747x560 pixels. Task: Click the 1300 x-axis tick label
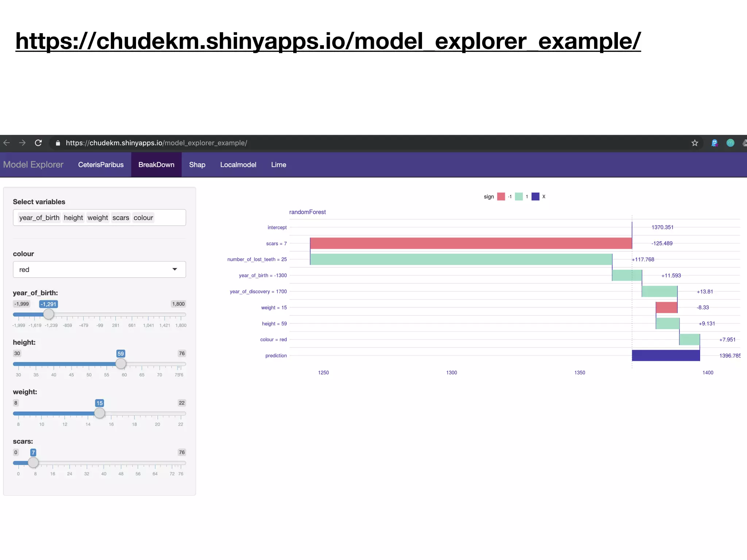click(x=452, y=373)
